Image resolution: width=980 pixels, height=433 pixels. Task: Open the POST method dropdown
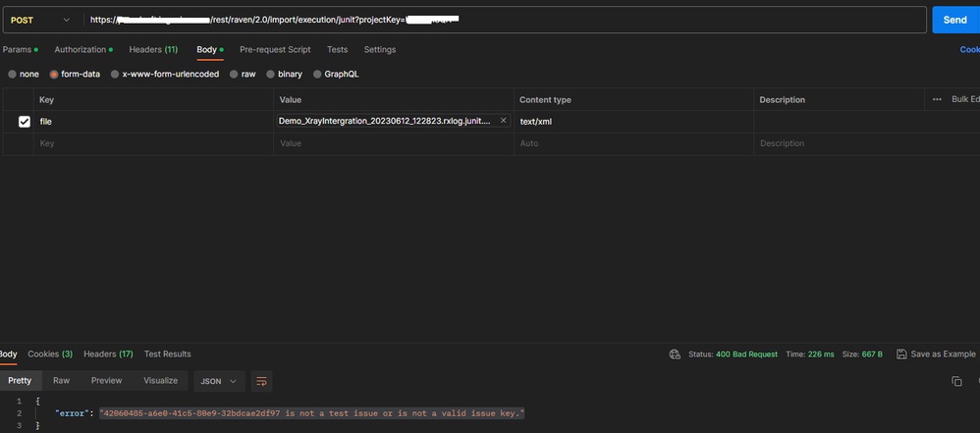pyautogui.click(x=42, y=20)
